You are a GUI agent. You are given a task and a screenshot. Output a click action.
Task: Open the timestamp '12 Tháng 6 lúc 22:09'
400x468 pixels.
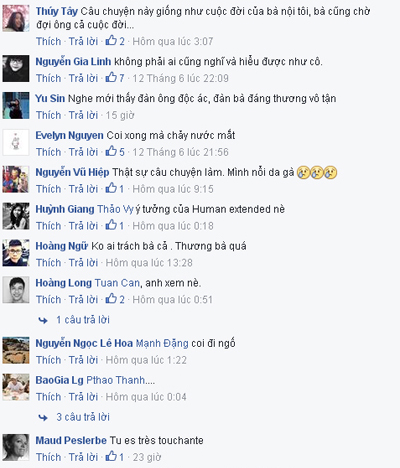click(180, 78)
